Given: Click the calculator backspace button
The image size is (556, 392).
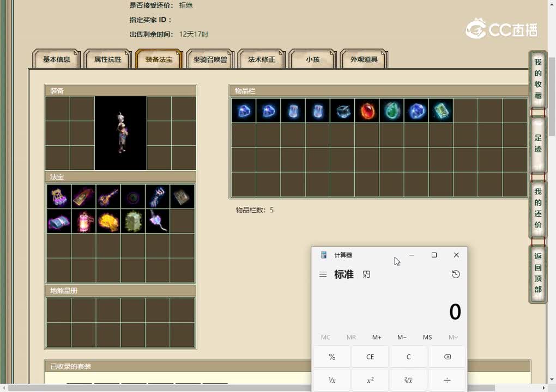Looking at the screenshot, I should [447, 357].
